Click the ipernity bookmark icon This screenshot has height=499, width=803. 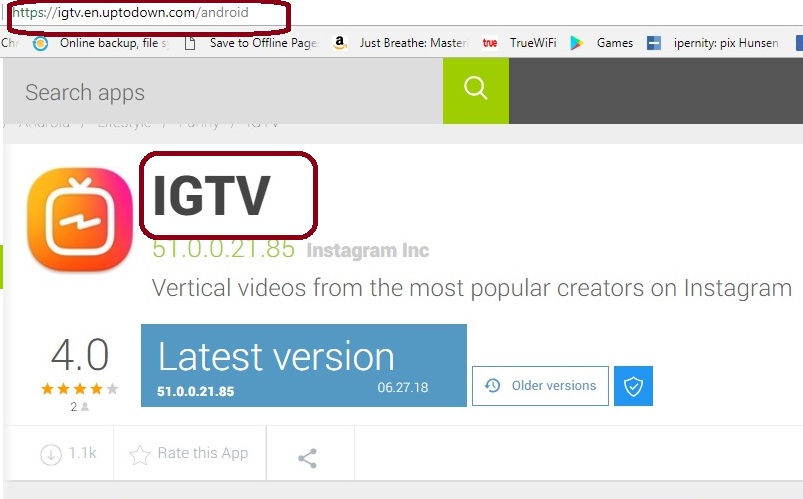click(654, 43)
